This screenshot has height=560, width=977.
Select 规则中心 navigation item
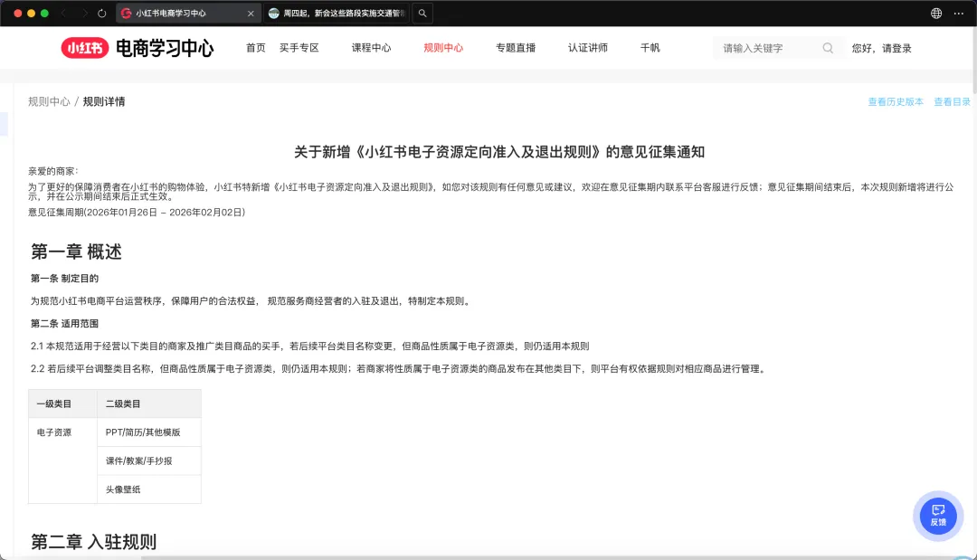click(x=443, y=48)
